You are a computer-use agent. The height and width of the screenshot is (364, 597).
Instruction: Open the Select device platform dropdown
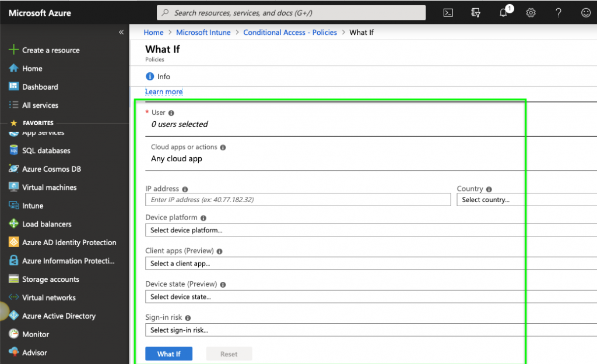pyautogui.click(x=371, y=230)
